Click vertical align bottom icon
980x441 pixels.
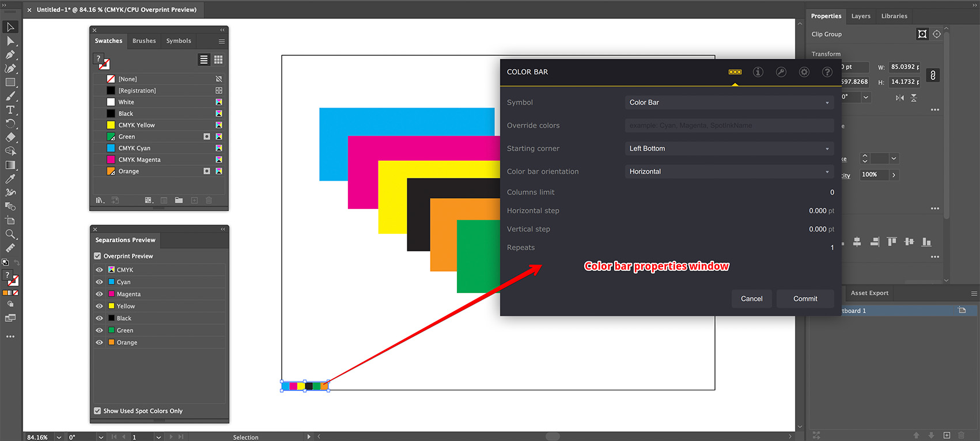[x=926, y=242]
